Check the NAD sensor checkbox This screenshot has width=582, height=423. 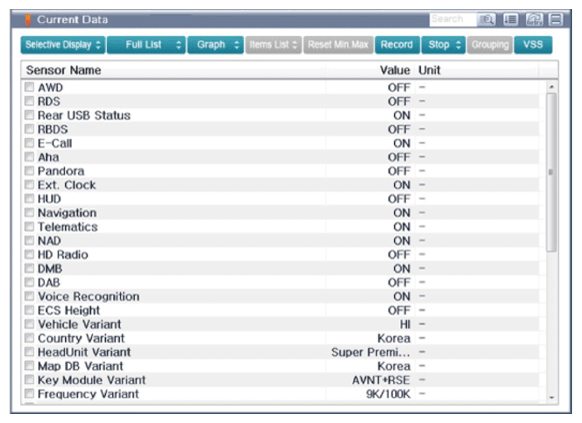point(29,240)
